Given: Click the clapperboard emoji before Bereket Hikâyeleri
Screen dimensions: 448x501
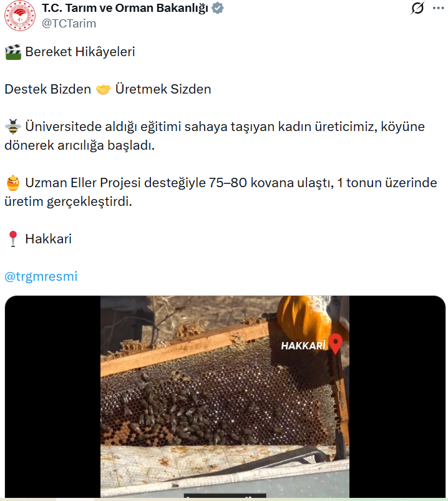Looking at the screenshot, I should pyautogui.click(x=13, y=52).
